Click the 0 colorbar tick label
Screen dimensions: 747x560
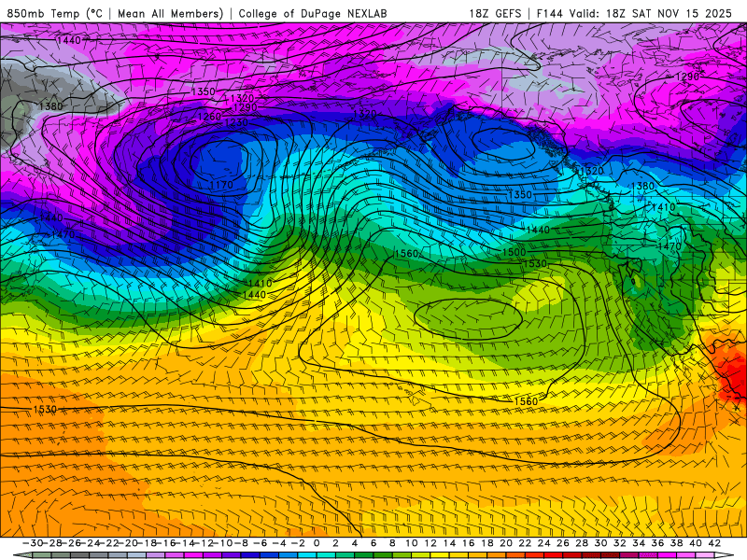(317, 543)
